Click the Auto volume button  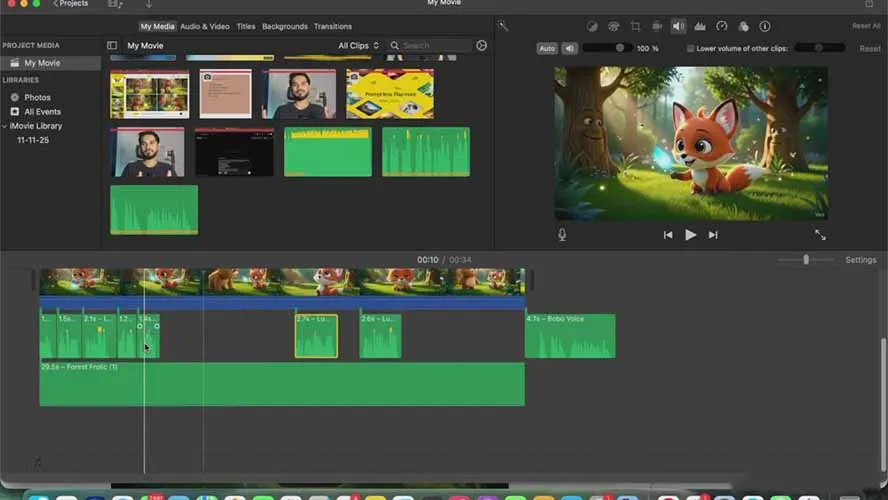point(546,48)
